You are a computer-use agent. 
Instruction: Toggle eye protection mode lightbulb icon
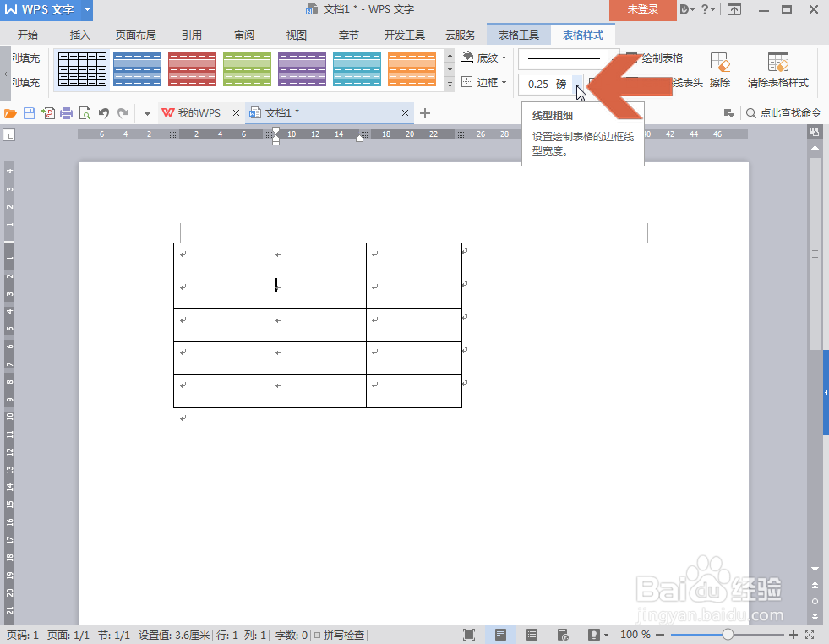pos(593,635)
